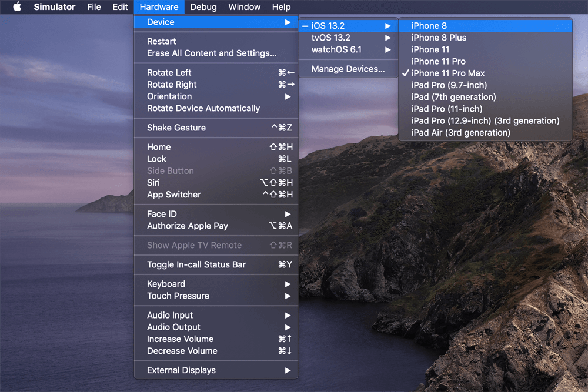Open the Help menu

(x=281, y=6)
